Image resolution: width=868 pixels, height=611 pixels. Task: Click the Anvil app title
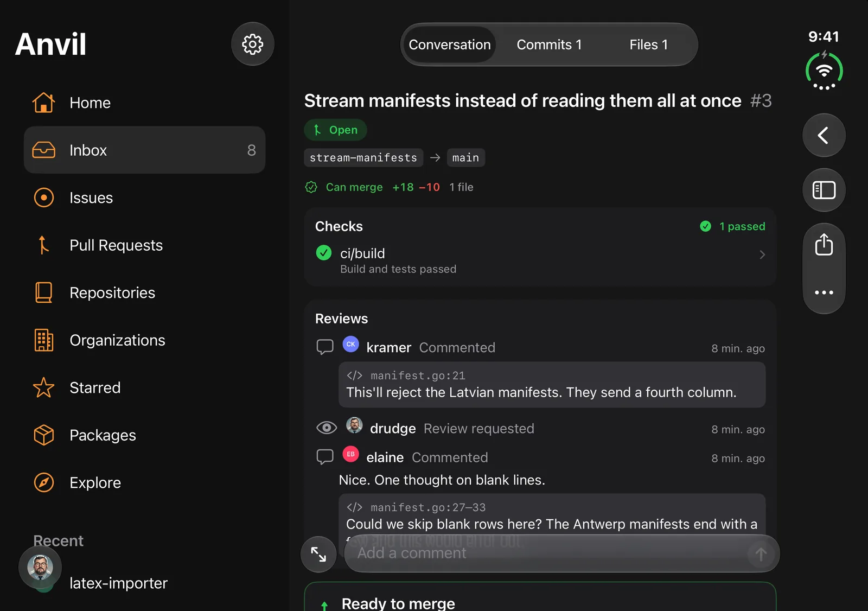50,44
